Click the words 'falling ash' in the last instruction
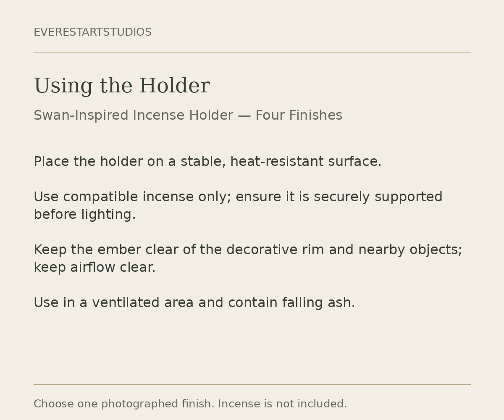504x420 pixels. pos(317,303)
